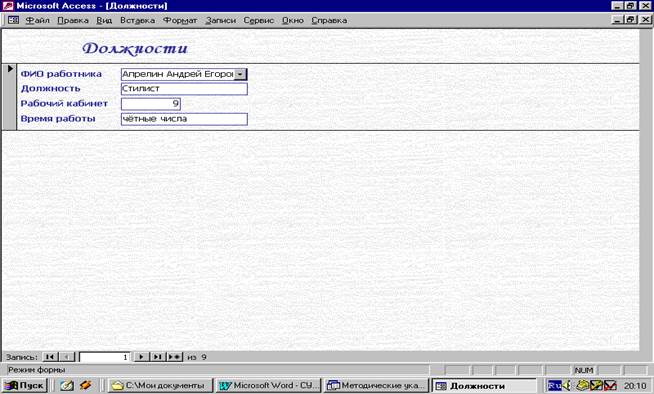The image size is (654, 394).
Task: Expand the ФИО работника combo box arrow
Action: click(x=240, y=74)
